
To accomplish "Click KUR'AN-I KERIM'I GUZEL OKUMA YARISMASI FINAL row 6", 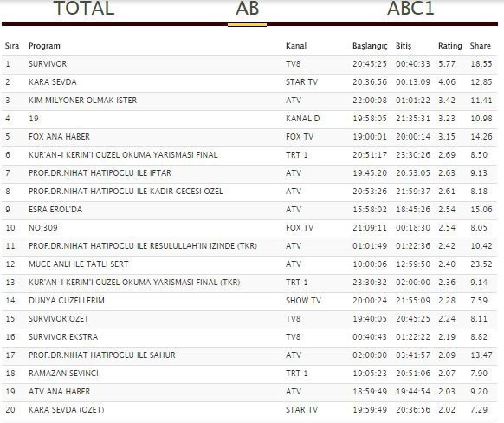I will pyautogui.click(x=123, y=155).
